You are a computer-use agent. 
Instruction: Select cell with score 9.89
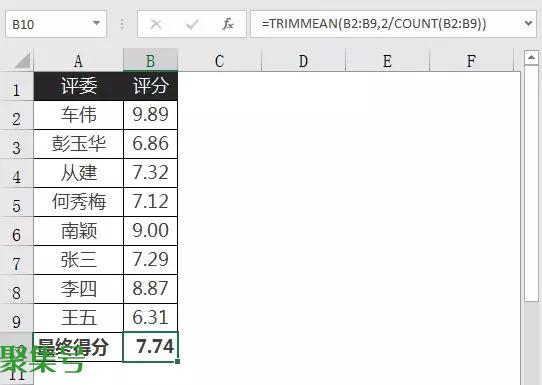tap(150, 115)
